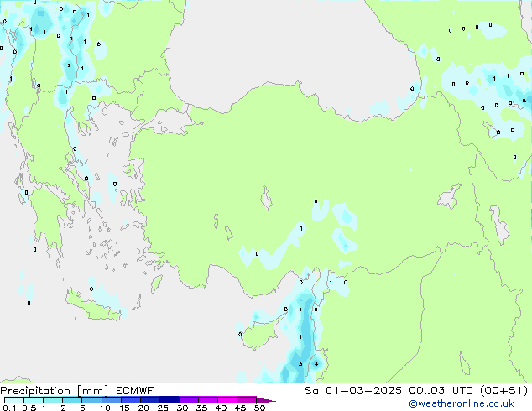Click the '0.1' legend scale label
This screenshot has height=411, width=532.
(x=9, y=408)
